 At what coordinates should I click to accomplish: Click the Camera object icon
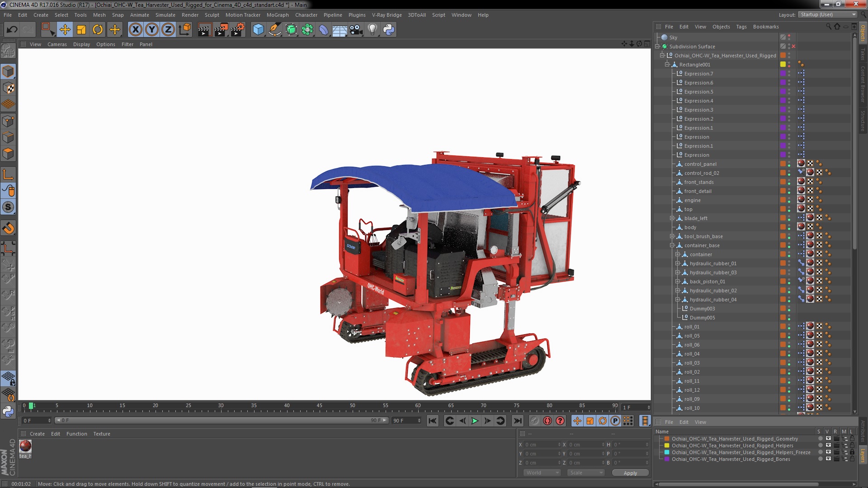tap(356, 30)
